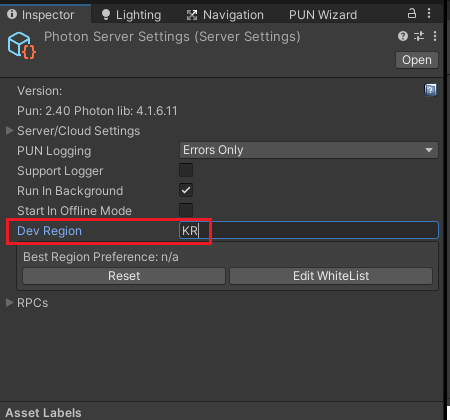Screen dimensions: 450x420
Task: Click the Asset Labels header
Action: tap(43, 413)
